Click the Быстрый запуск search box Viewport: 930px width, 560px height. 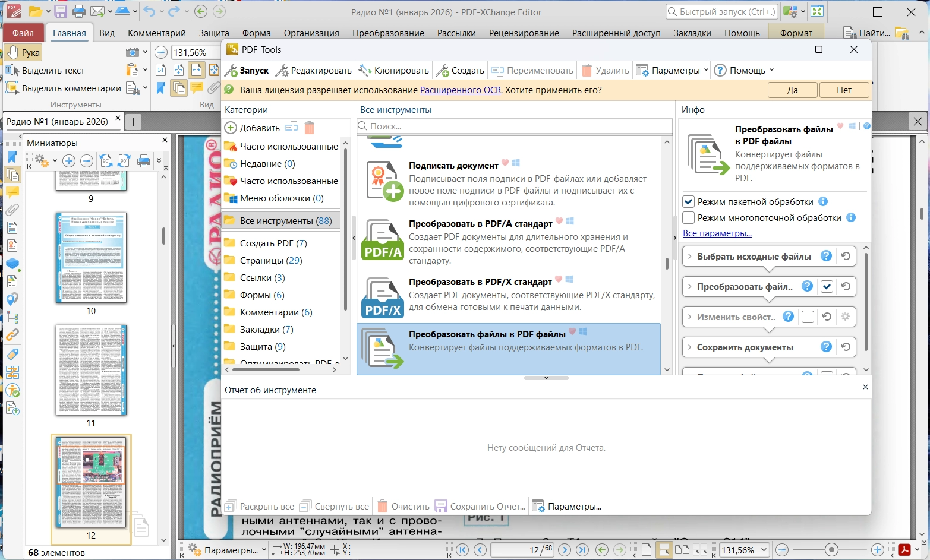click(x=721, y=11)
